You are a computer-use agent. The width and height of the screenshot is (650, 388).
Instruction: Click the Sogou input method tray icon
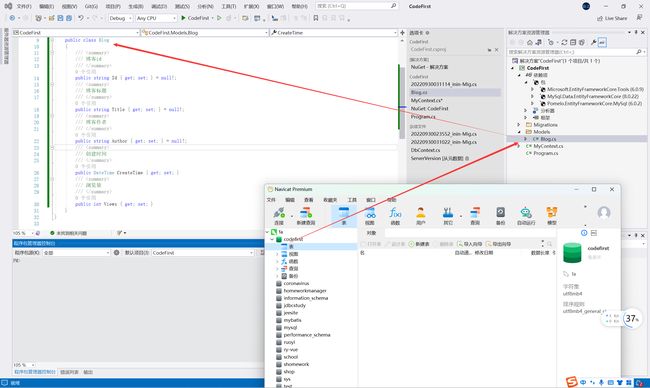[572, 382]
